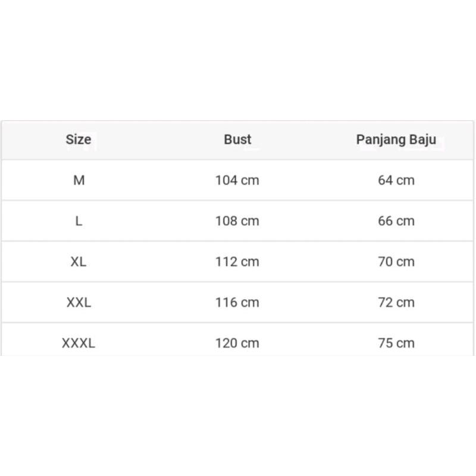Pick the 72 cm length cell

pyautogui.click(x=396, y=302)
